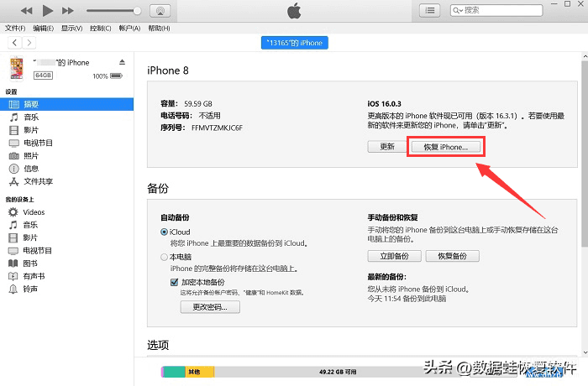Click the 恢复备份 button
The width and height of the screenshot is (588, 386).
tap(452, 256)
